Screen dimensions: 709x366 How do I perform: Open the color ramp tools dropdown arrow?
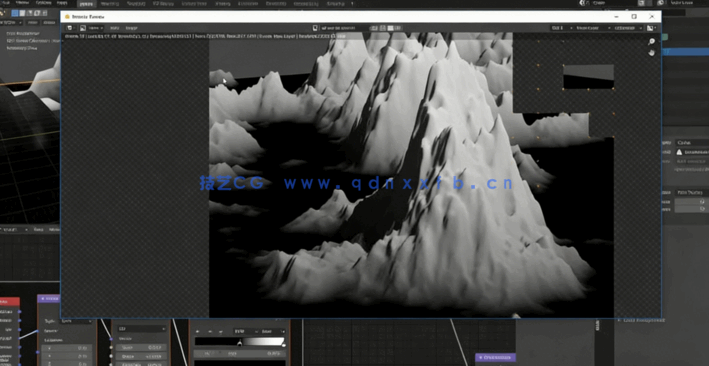[222, 332]
